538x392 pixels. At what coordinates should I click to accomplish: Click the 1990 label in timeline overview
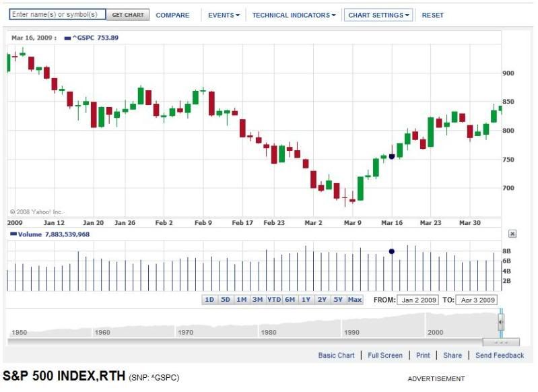coord(351,332)
